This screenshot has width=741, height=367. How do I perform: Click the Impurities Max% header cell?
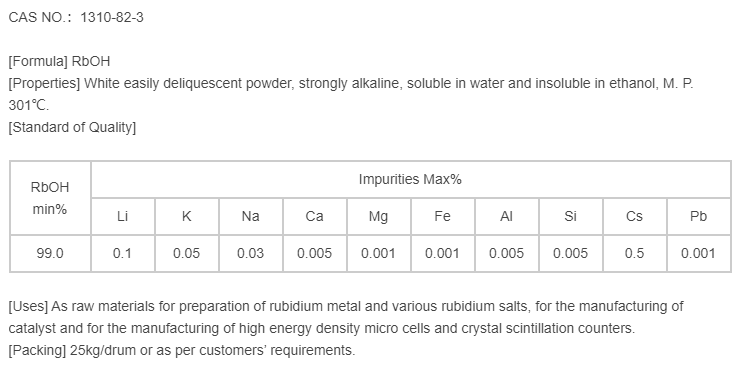tap(411, 179)
